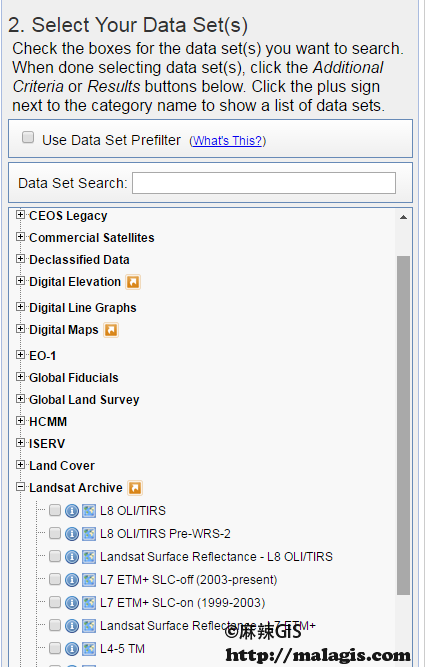Screen dimensions: 425x667
Task: Click the 'HCMM' category label
Action: click(48, 422)
